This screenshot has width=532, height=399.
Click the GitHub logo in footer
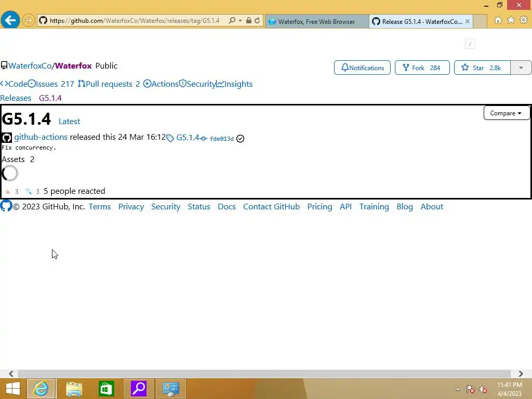tap(6, 206)
